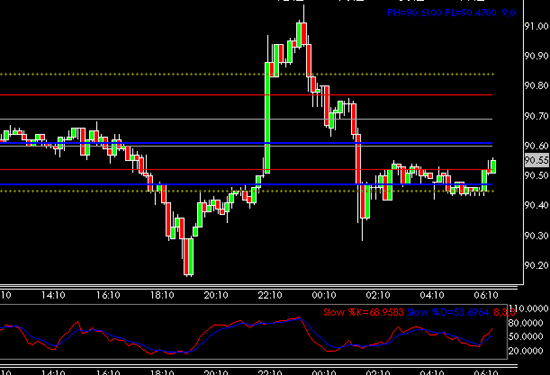Click the PL=90.4700 pivot low label

pos(470,13)
